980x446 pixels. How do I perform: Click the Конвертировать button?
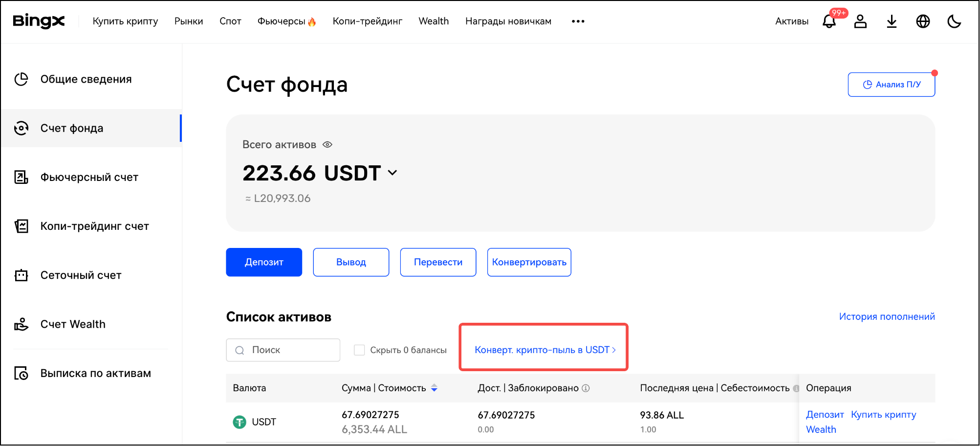point(529,262)
